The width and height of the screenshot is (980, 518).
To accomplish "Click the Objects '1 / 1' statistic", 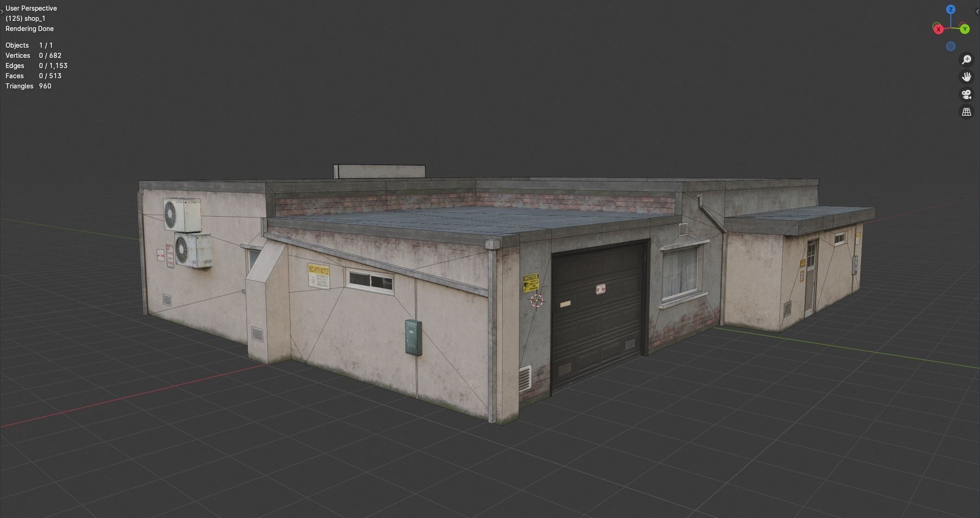I will pyautogui.click(x=46, y=45).
